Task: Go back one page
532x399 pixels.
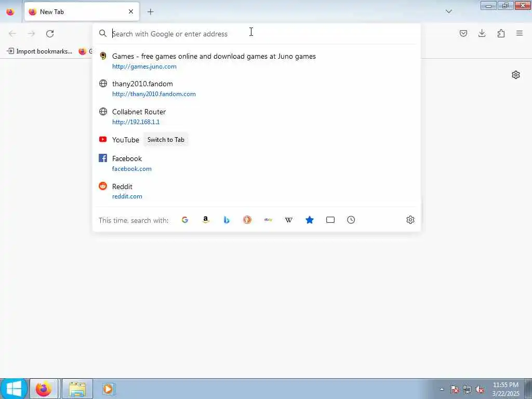Action: [12, 34]
